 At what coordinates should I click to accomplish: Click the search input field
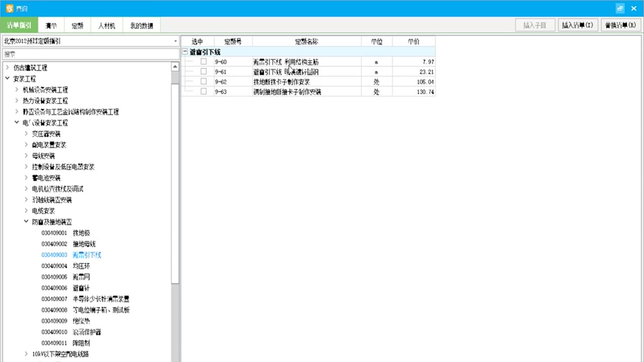point(91,53)
